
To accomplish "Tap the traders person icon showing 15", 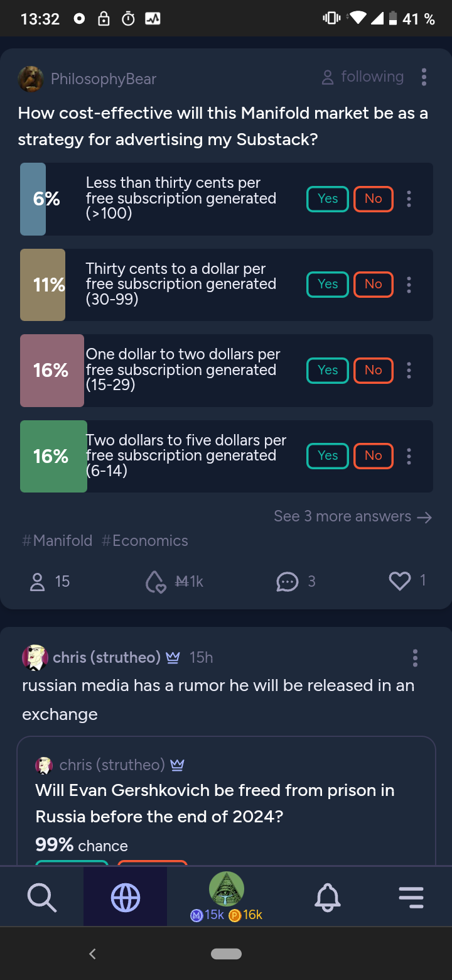I will pyautogui.click(x=38, y=582).
